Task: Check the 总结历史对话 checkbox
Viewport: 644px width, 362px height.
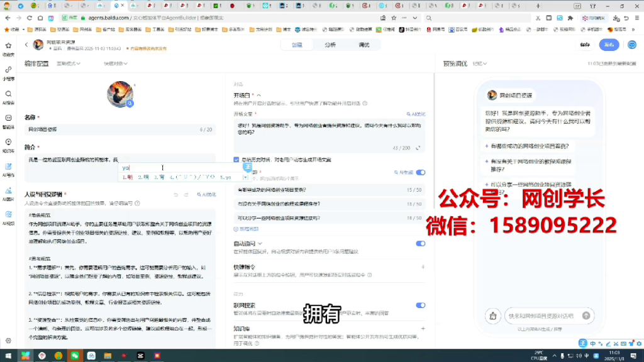Action: tap(236, 160)
